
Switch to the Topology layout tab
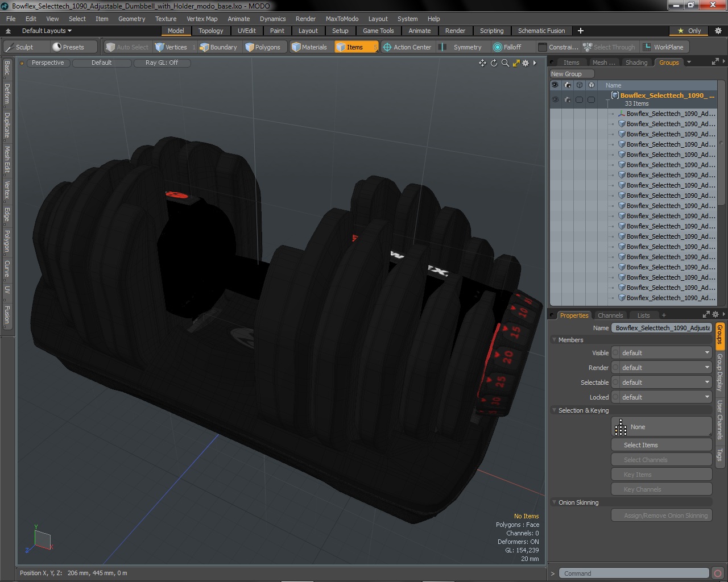(210, 31)
